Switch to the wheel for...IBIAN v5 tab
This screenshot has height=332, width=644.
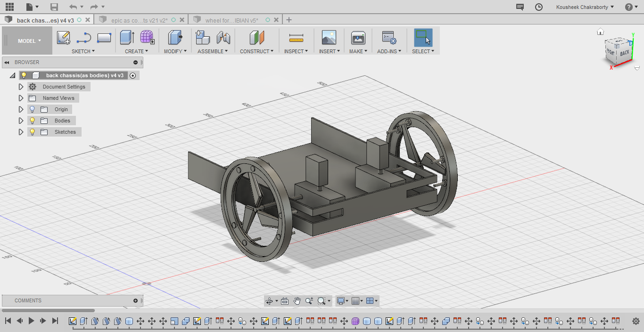pyautogui.click(x=231, y=19)
